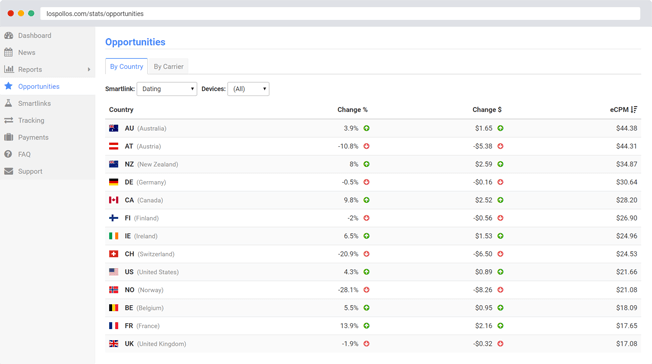Click the Opportunities star icon
652x364 pixels.
(x=8, y=86)
